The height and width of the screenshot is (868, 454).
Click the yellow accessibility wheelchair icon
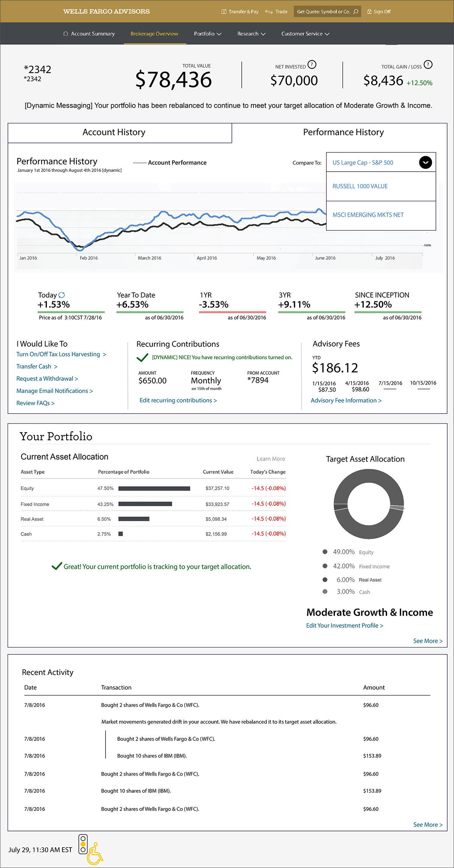95,854
